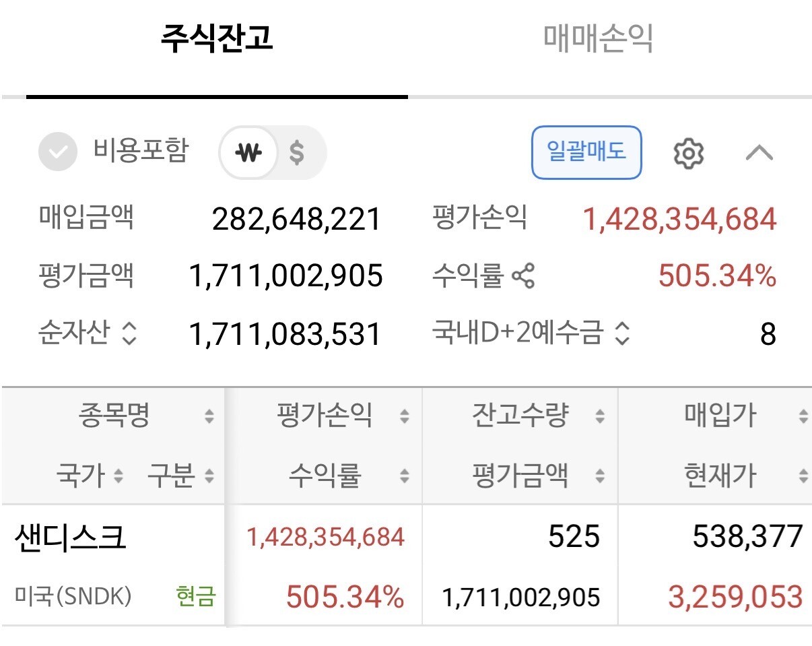Tap the 샌디스크 current price 3,259,053
The width and height of the screenshot is (812, 646).
click(x=735, y=597)
